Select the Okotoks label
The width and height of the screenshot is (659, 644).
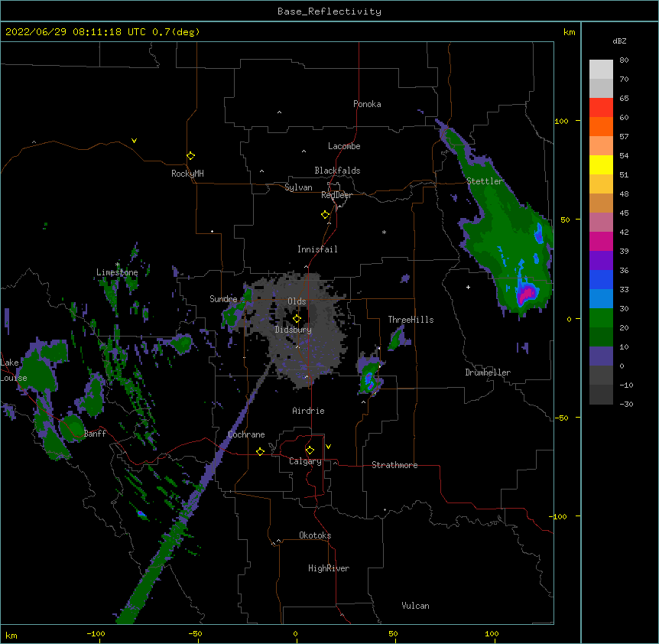315,535
